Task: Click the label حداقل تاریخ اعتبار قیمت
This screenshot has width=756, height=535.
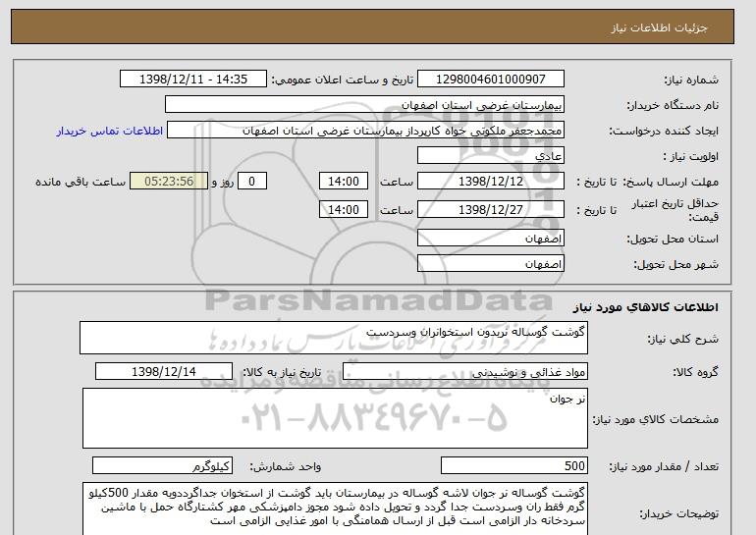Action: [x=675, y=210]
